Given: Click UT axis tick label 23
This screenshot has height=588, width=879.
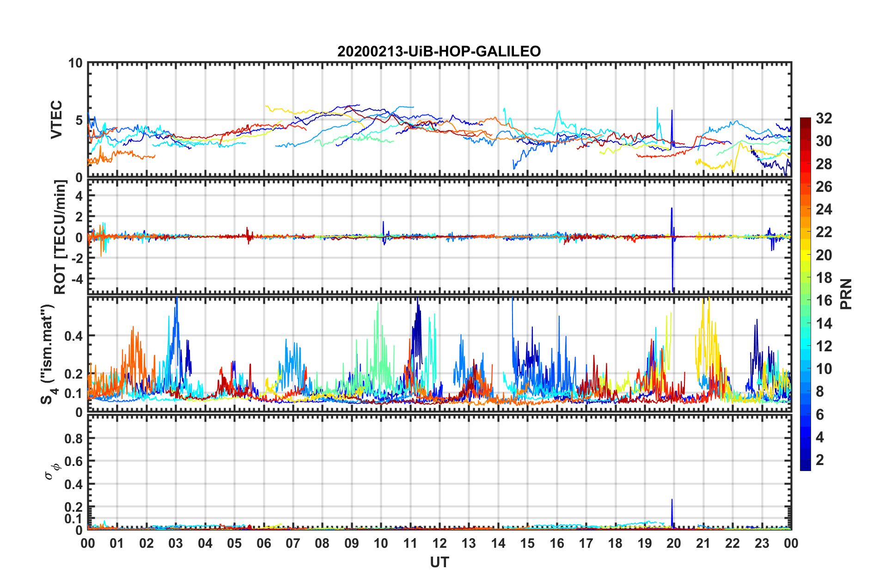Looking at the screenshot, I should [762, 543].
